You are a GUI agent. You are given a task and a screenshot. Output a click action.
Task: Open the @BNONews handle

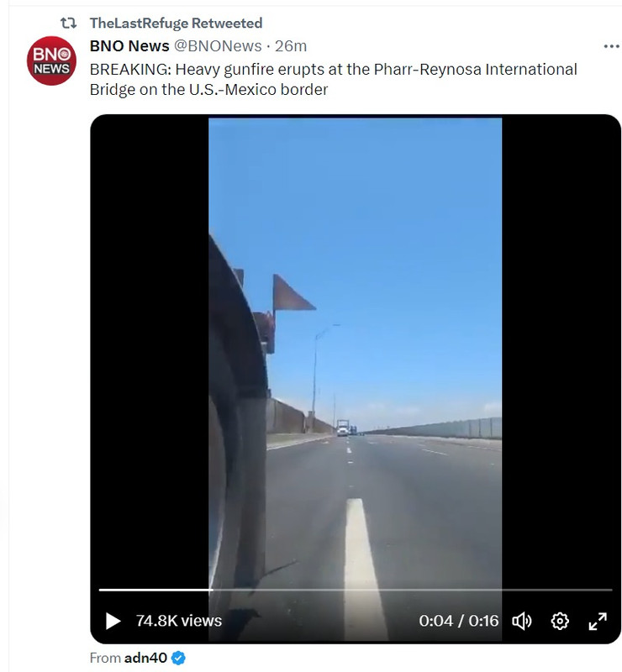[x=218, y=46]
